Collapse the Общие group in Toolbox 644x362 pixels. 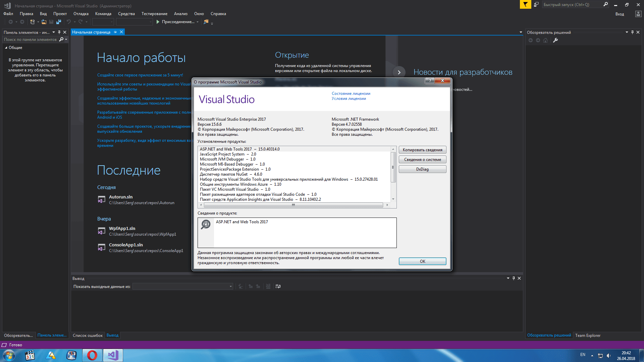pyautogui.click(x=6, y=48)
